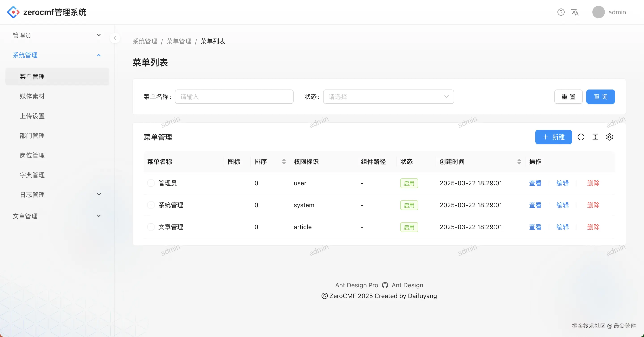Click the 新建 button
This screenshot has height=337, width=644.
[x=553, y=137]
